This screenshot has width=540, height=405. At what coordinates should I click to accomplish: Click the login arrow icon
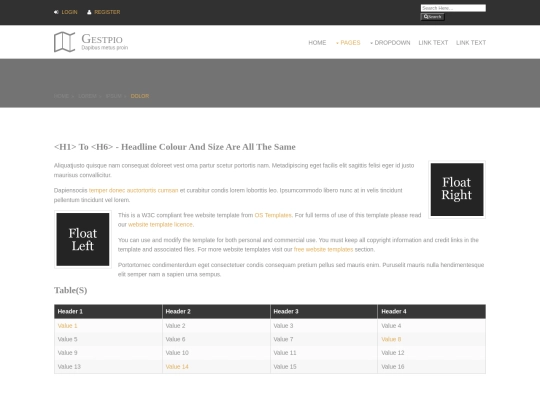click(56, 12)
